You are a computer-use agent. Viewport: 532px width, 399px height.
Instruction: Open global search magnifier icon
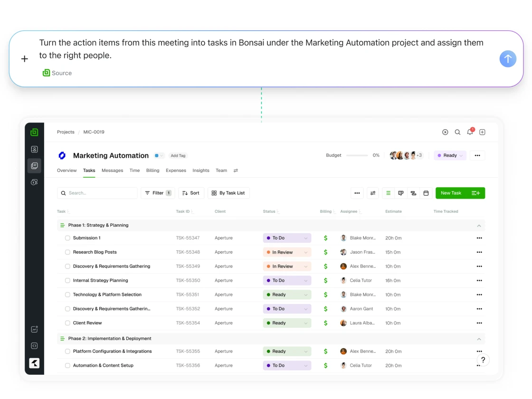(457, 132)
